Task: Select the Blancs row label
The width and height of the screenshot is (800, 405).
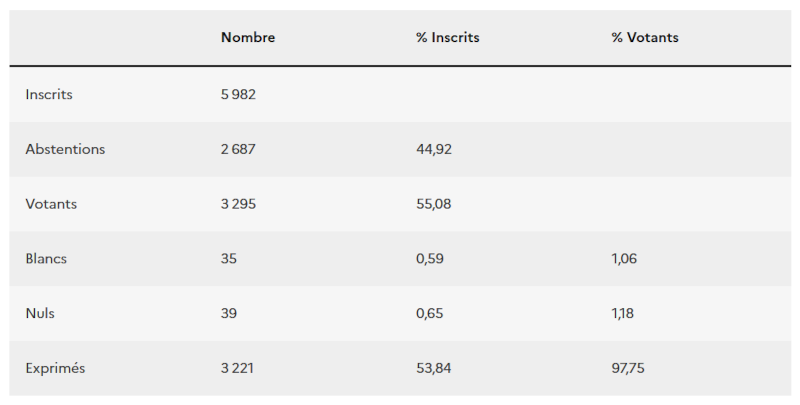Action: coord(46,258)
